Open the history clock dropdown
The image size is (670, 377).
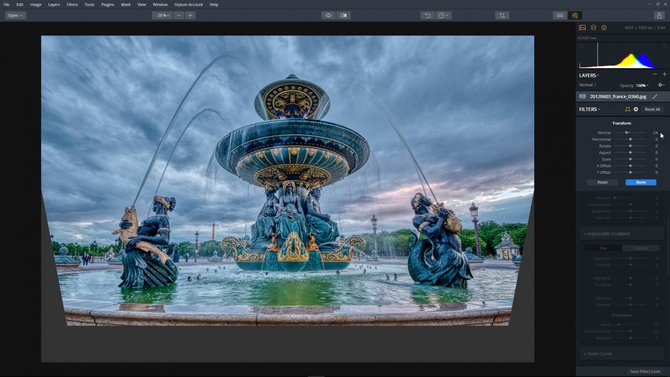tap(443, 15)
